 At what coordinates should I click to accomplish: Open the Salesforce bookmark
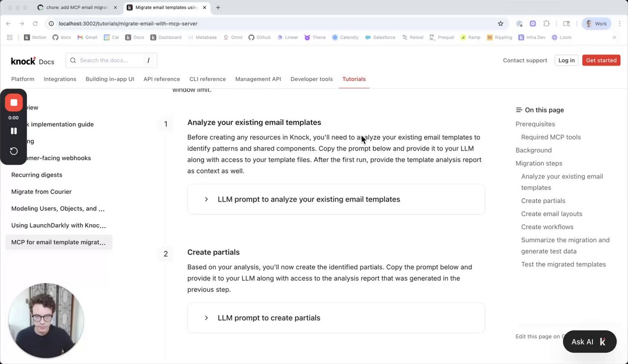pyautogui.click(x=380, y=37)
